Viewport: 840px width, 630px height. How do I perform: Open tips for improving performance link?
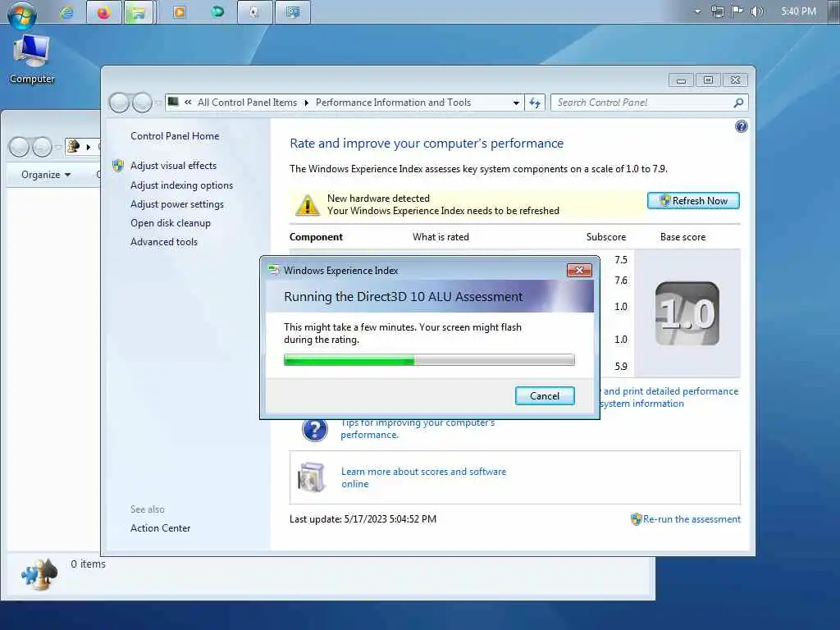click(x=418, y=428)
